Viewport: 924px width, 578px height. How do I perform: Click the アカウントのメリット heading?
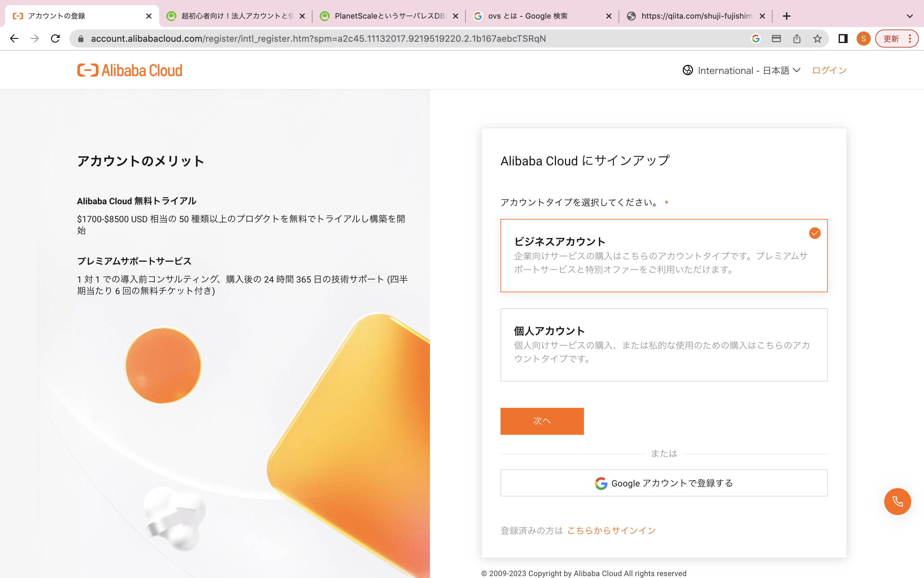pyautogui.click(x=141, y=161)
